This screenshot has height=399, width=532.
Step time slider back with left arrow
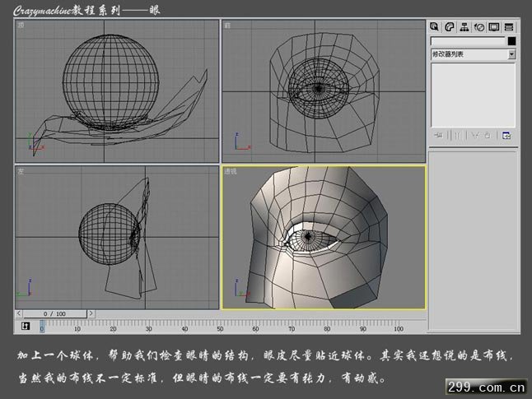point(19,313)
